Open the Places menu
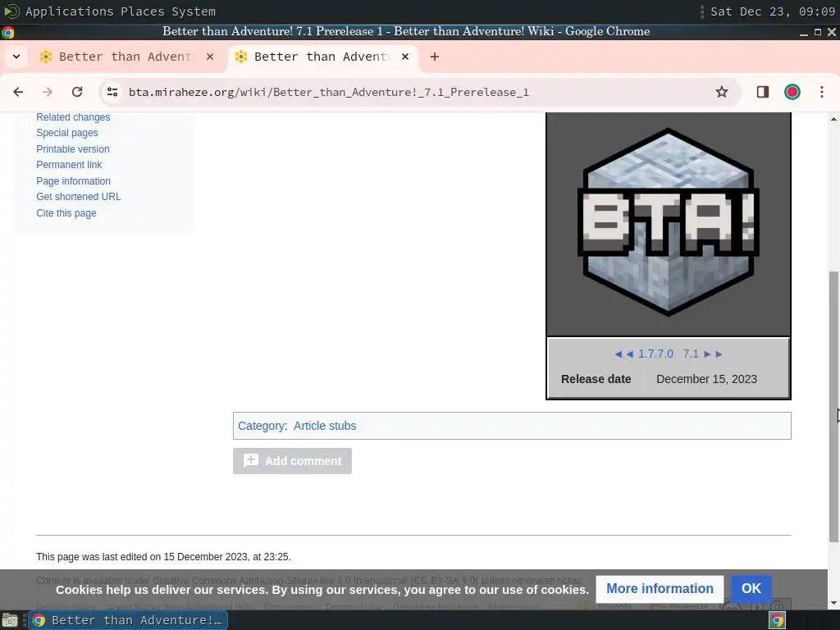This screenshot has width=840, height=630. (142, 11)
